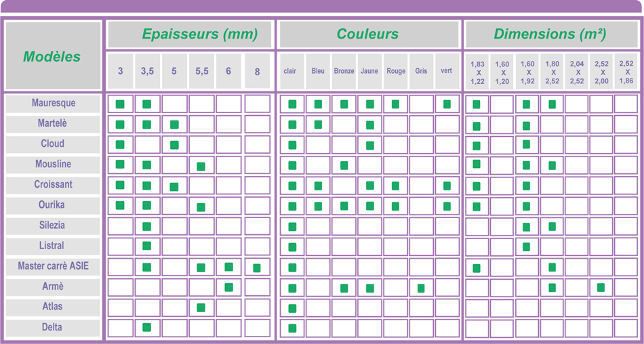Toggle Mousline Bronze color checkbox
The width and height of the screenshot is (644, 344).
[x=344, y=165]
